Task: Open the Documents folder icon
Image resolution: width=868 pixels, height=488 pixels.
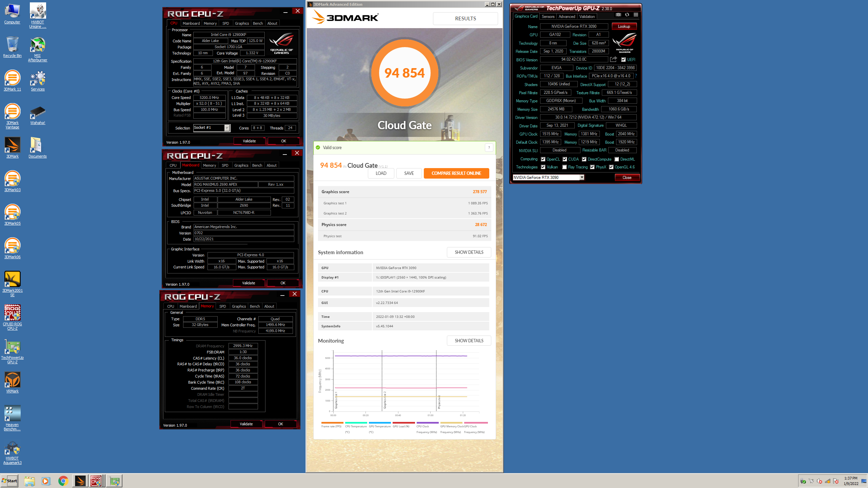Action: pyautogui.click(x=38, y=147)
